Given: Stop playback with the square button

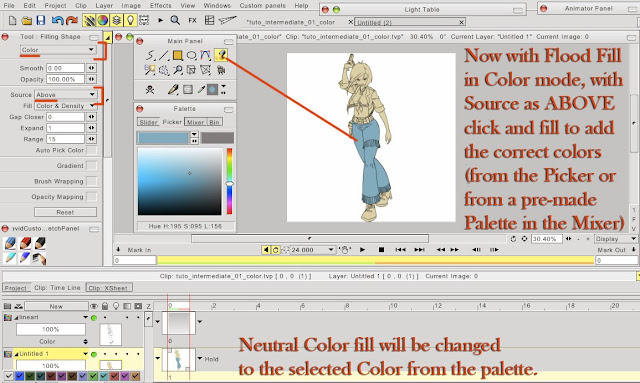Looking at the screenshot, I should (381, 249).
